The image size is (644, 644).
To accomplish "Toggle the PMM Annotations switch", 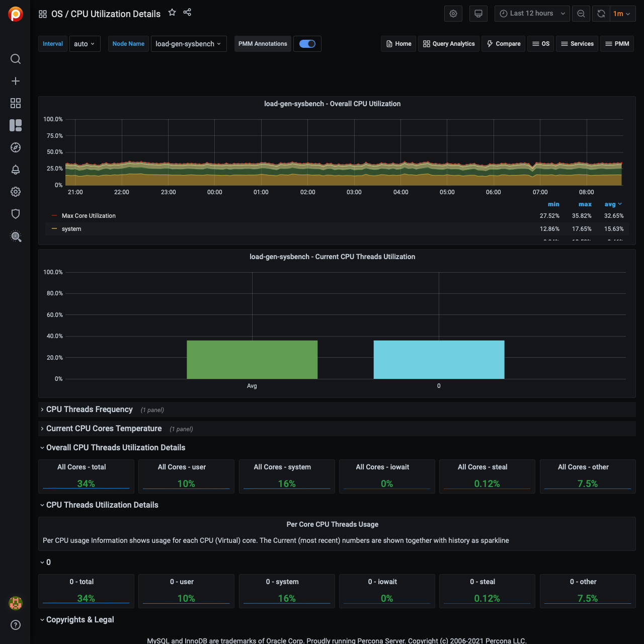I will [x=307, y=44].
